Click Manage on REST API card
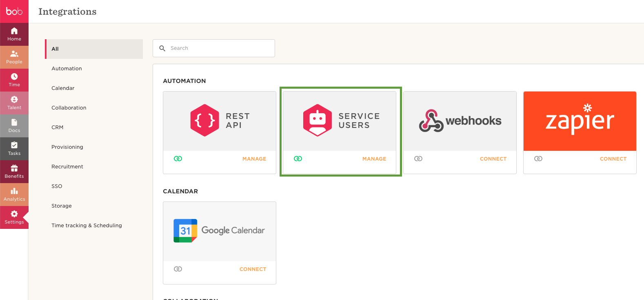Viewport: 644px width, 300px height. (x=254, y=159)
